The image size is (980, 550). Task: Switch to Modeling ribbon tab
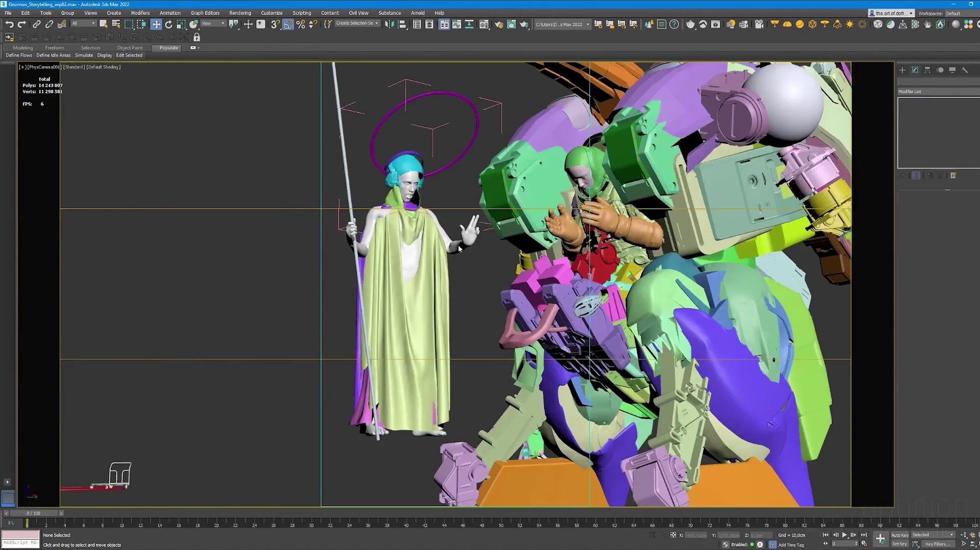pyautogui.click(x=22, y=47)
